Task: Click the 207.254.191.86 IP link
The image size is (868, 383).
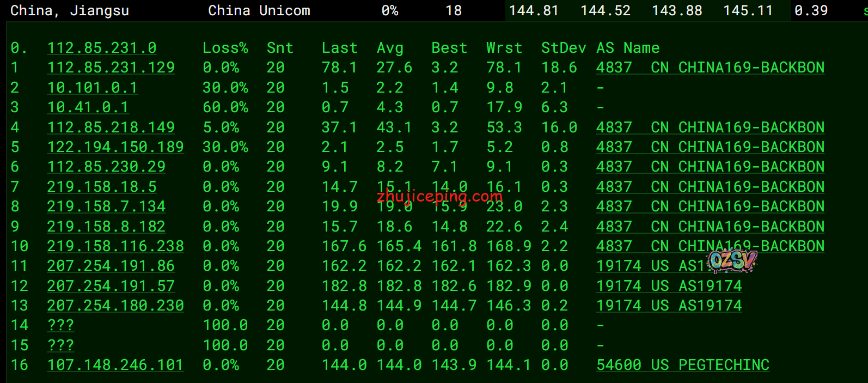Action: pyautogui.click(x=111, y=266)
